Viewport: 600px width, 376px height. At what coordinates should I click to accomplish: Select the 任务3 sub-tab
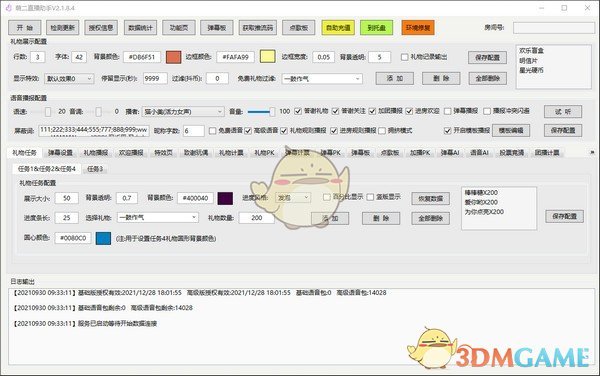(95, 169)
